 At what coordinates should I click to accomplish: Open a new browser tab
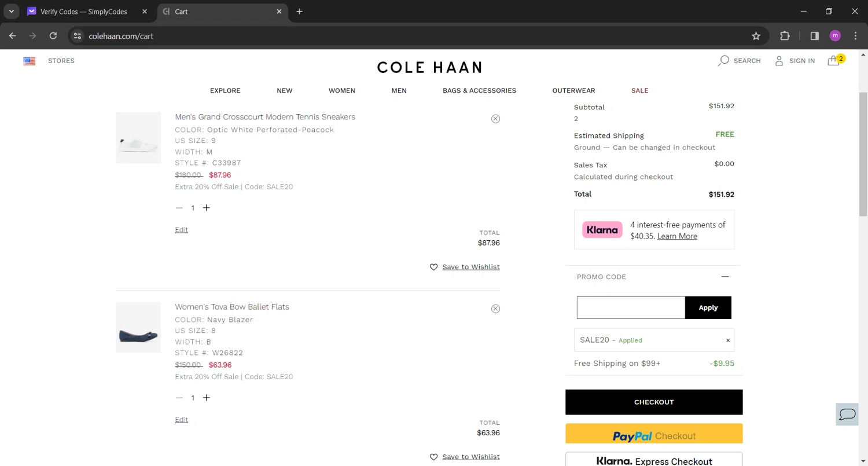(299, 12)
